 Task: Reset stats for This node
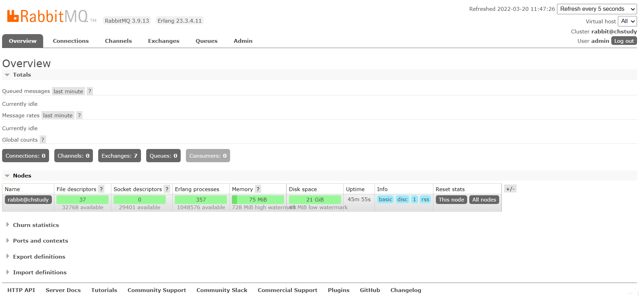click(x=451, y=199)
